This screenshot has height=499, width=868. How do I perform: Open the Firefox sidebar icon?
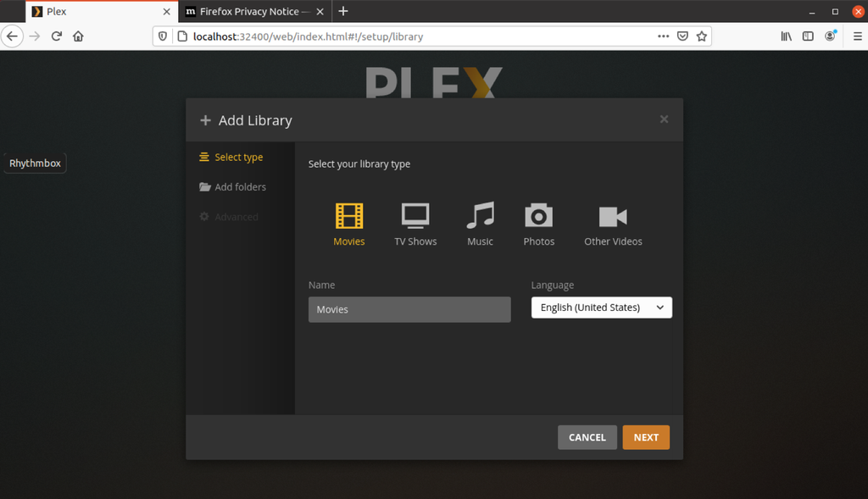click(808, 36)
